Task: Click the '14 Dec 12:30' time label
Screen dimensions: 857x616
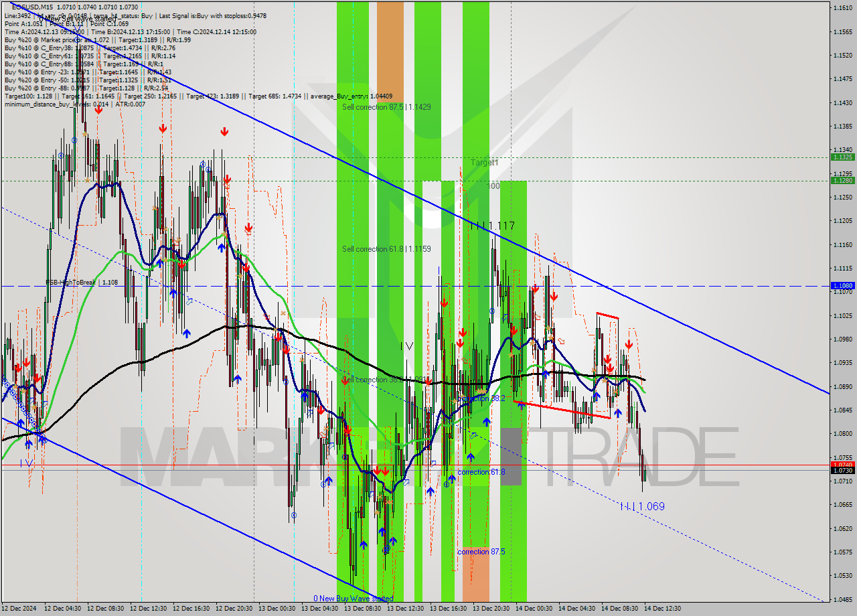Action: (x=663, y=609)
